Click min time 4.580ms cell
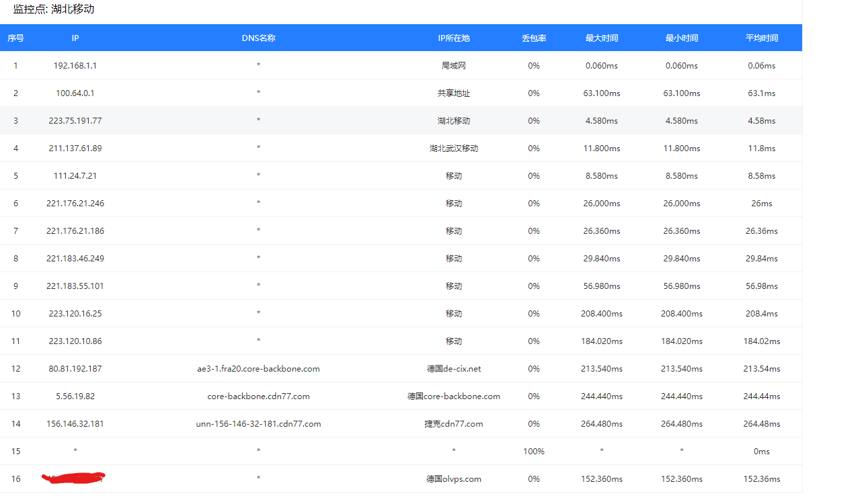Image resolution: width=864 pixels, height=504 pixels. pyautogui.click(x=682, y=121)
